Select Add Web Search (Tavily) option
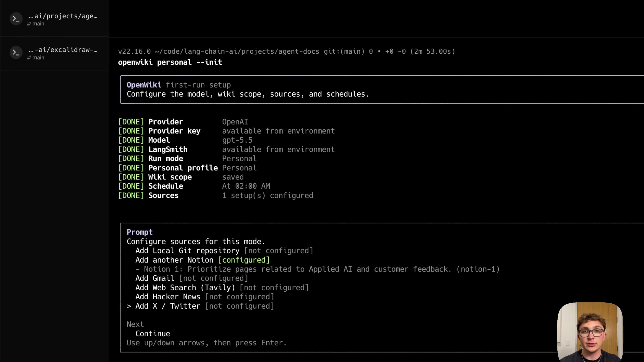The height and width of the screenshot is (362, 644). pos(222,288)
